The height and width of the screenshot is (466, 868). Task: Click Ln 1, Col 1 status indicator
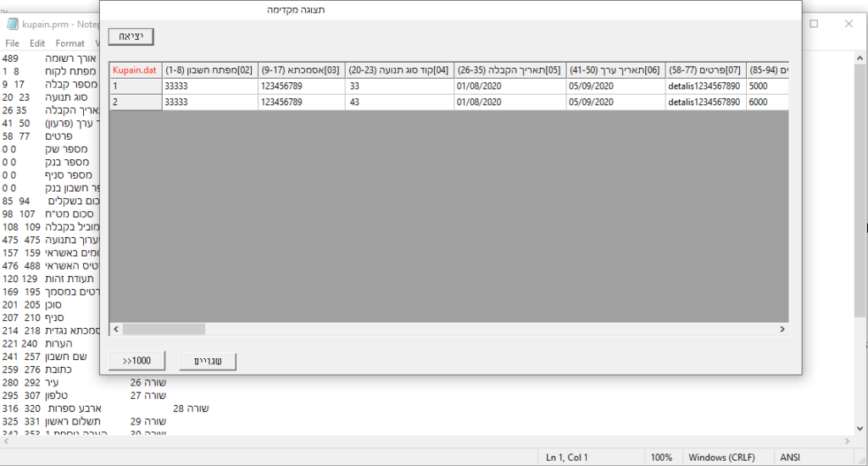tap(567, 458)
